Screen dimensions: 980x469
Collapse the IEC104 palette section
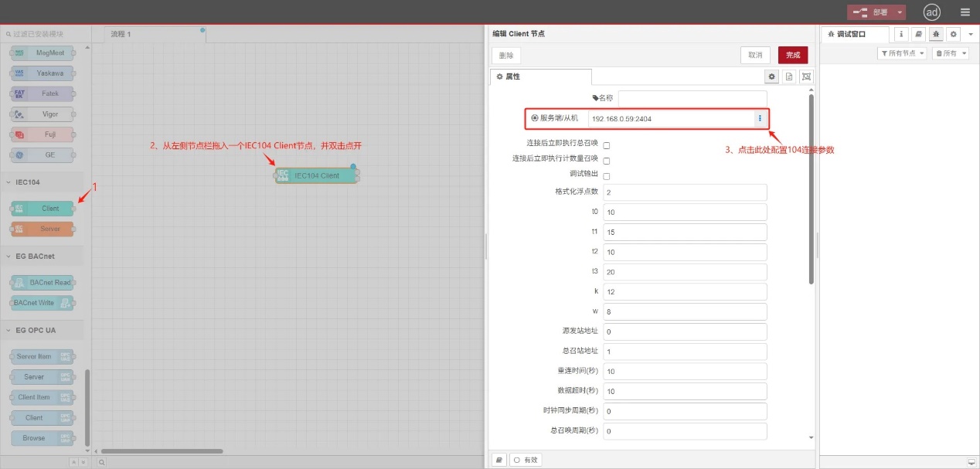point(10,182)
